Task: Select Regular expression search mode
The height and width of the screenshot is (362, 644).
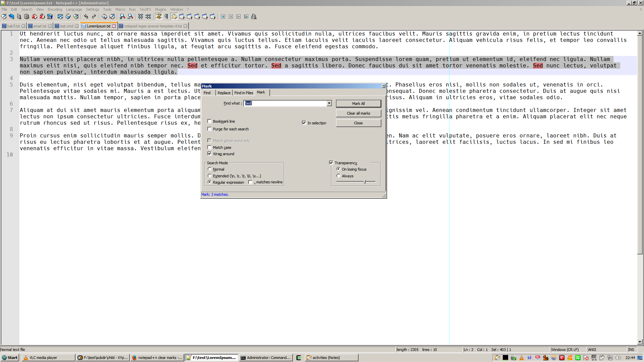Action: coord(210,182)
